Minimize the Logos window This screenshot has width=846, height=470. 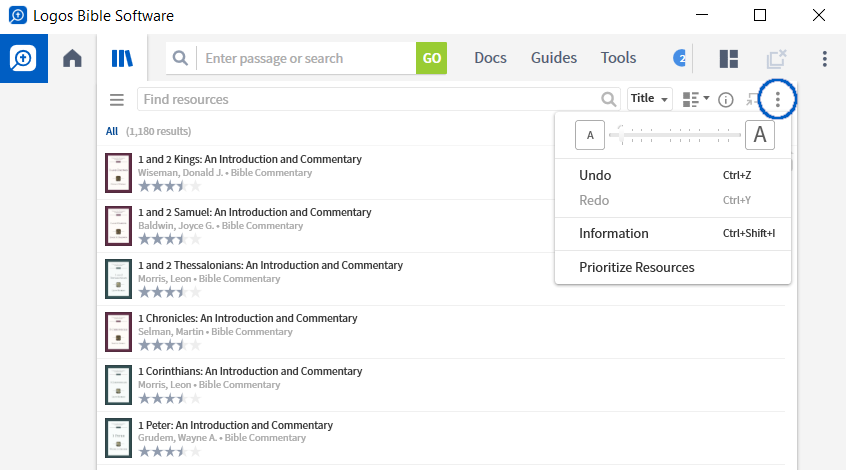pyautogui.click(x=702, y=15)
